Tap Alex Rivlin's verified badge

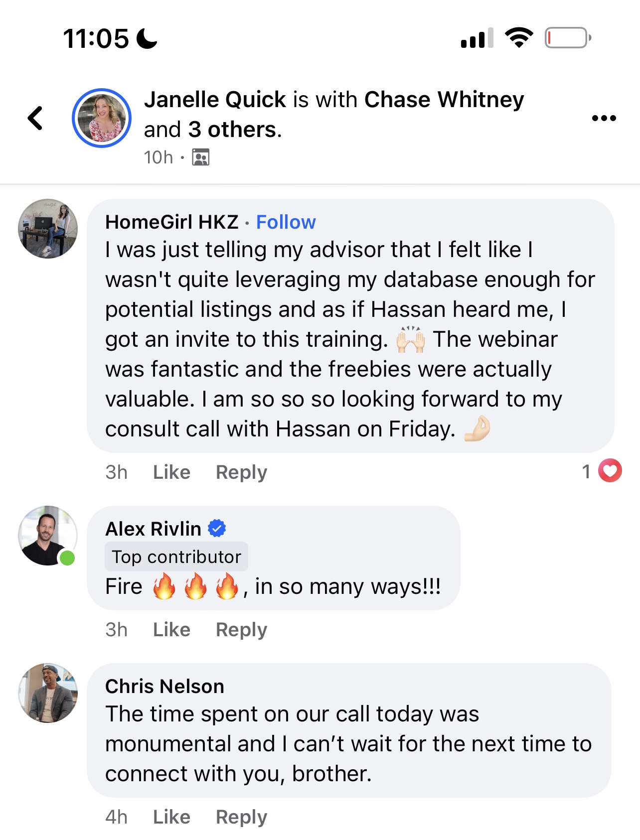217,528
